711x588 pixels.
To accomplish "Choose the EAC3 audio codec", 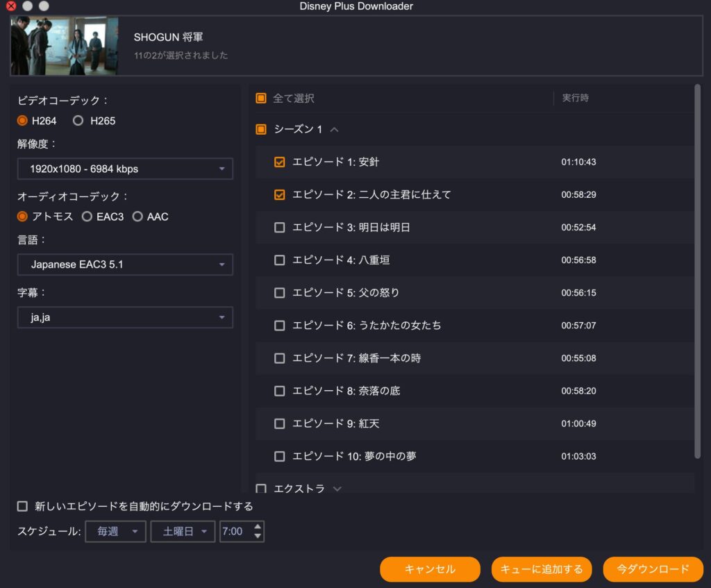I will (87, 217).
